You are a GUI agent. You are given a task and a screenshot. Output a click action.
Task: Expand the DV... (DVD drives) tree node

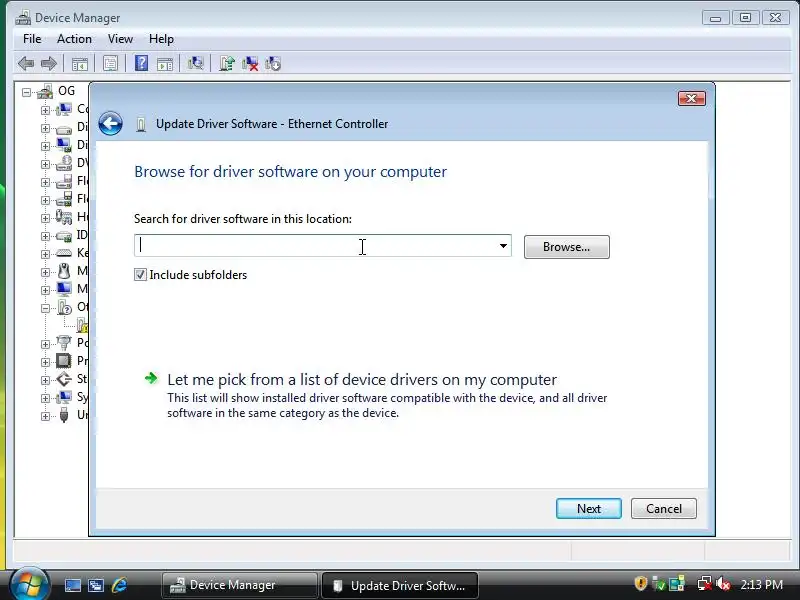click(x=45, y=164)
